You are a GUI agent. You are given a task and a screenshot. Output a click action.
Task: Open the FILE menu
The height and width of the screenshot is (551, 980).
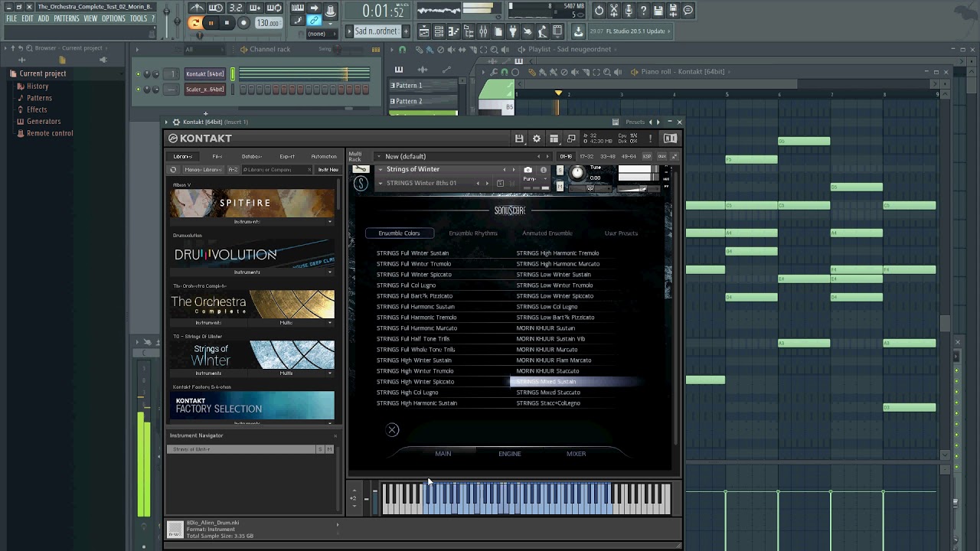[11, 18]
